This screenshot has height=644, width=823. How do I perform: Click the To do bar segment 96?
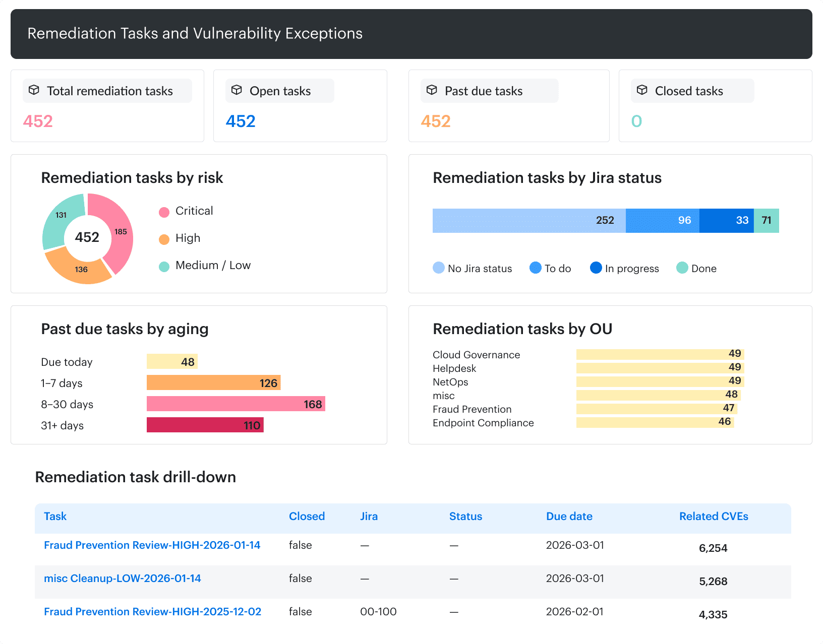click(663, 221)
